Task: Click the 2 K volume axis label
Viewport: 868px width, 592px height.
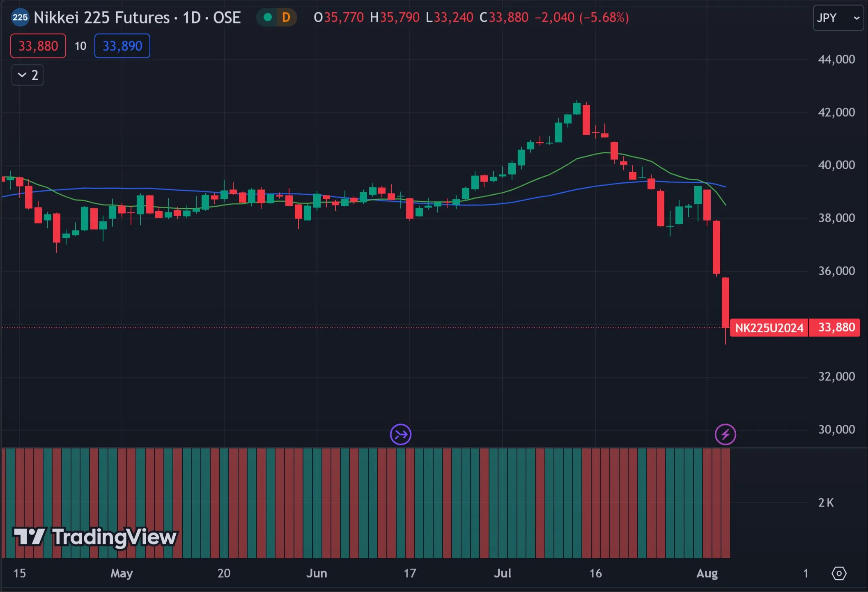Action: pyautogui.click(x=826, y=502)
